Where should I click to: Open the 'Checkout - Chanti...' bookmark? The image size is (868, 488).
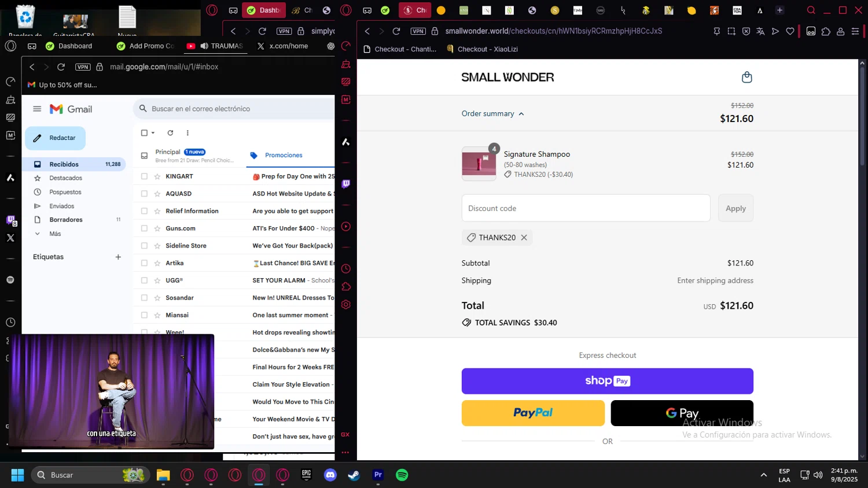click(400, 49)
